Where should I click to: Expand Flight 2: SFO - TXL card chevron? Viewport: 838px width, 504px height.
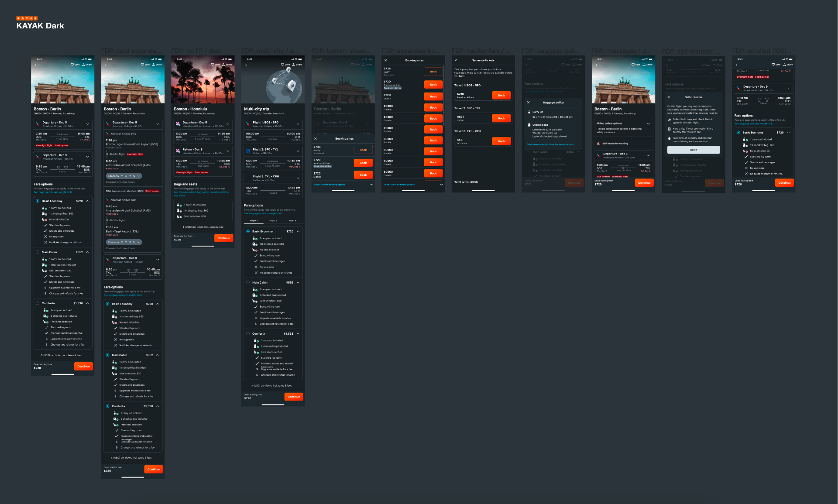(298, 151)
